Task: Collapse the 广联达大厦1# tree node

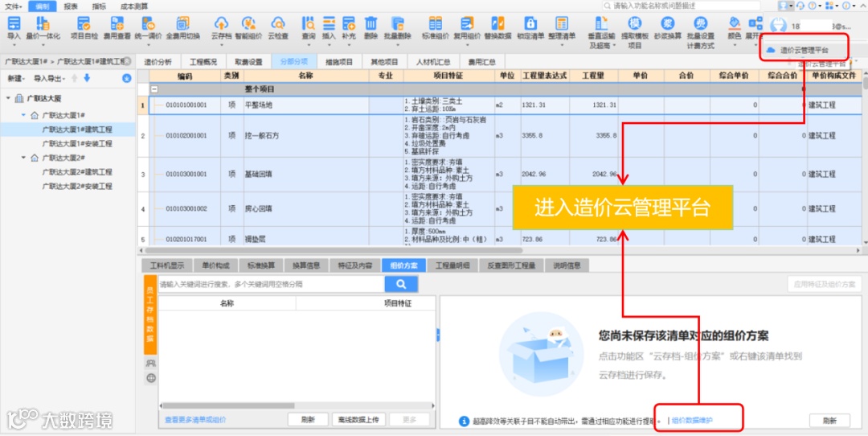Action: [24, 115]
